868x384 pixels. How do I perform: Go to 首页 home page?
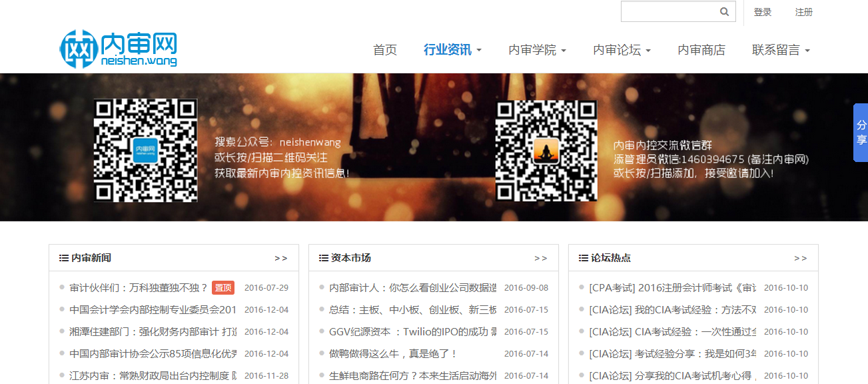[385, 50]
